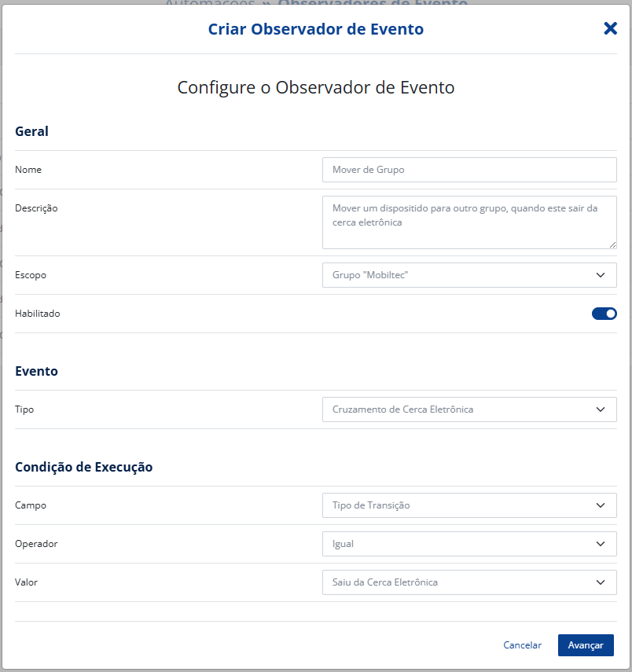The width and height of the screenshot is (632, 672).
Task: Click the Habilitado label text
Action: pos(37,314)
